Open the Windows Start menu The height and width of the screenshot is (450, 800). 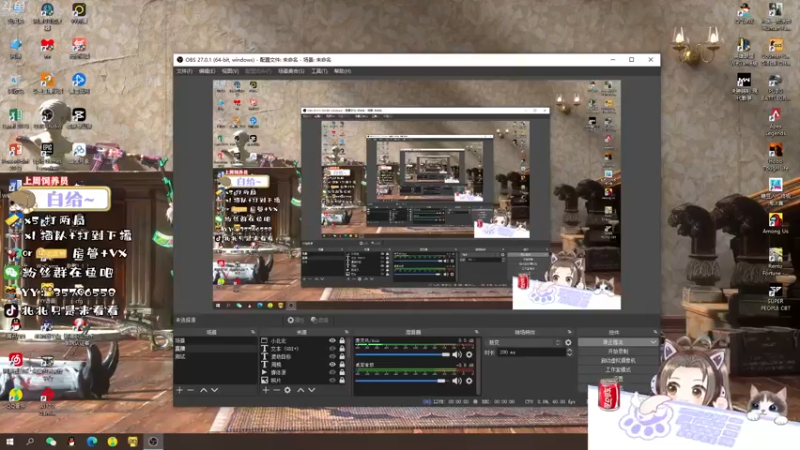[x=10, y=441]
